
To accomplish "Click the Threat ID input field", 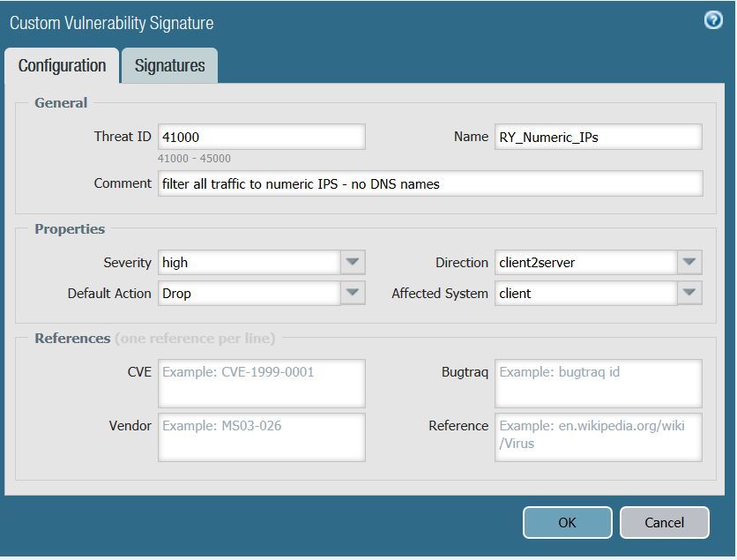I will click(261, 137).
